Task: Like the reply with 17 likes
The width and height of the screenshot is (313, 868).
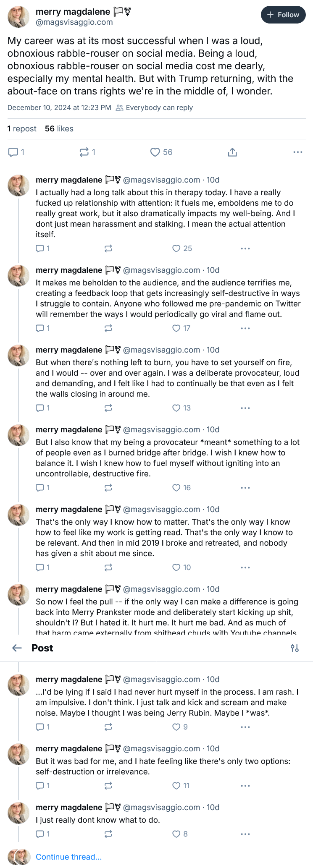Action: point(176,328)
